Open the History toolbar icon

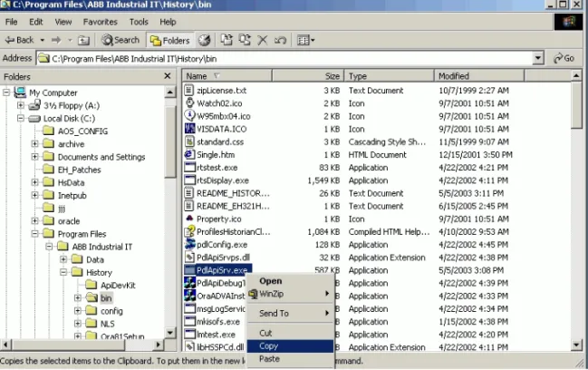click(x=205, y=40)
